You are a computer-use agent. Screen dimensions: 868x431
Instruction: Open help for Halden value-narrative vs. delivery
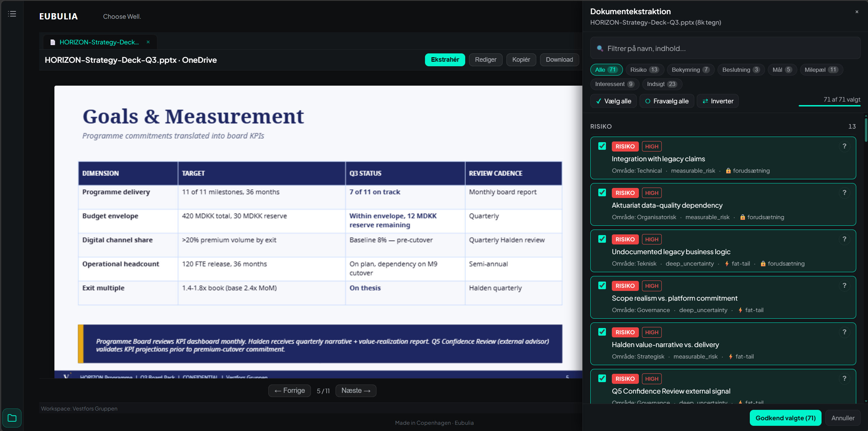pos(844,332)
